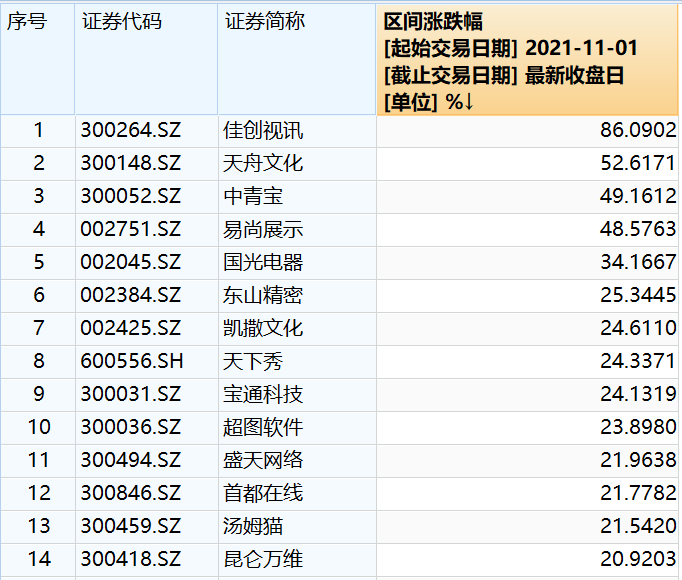Viewport: 682px width, 580px height.
Task: Click the value 25.3445
Action: (638, 295)
